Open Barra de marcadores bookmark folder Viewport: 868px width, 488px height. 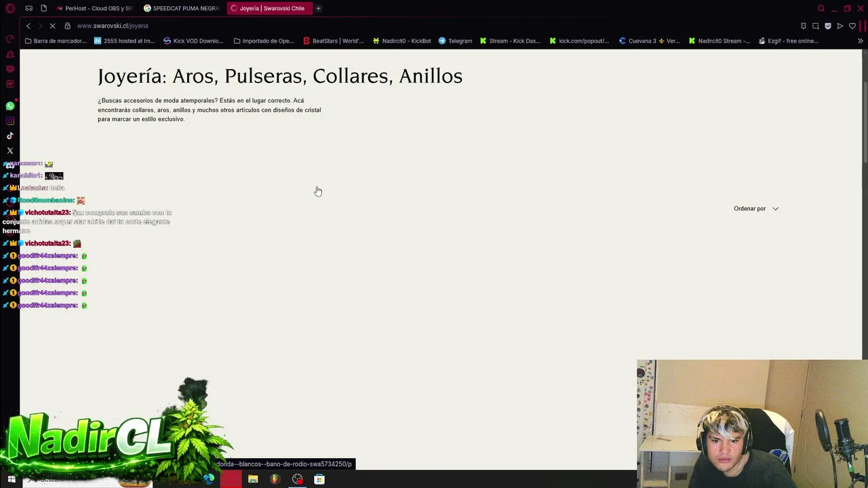point(56,41)
